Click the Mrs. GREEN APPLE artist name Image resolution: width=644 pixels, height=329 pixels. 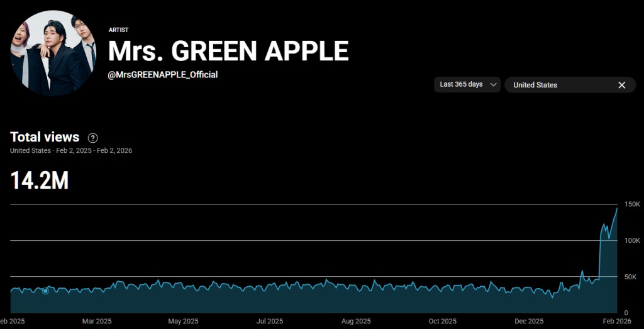(228, 52)
